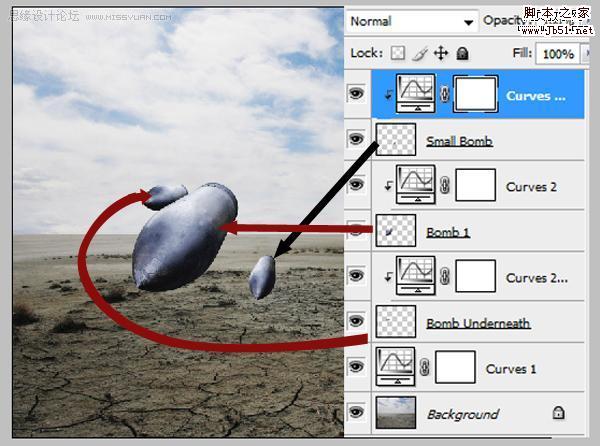
Task: Open the Fill percentage arrow
Action: tap(586, 53)
